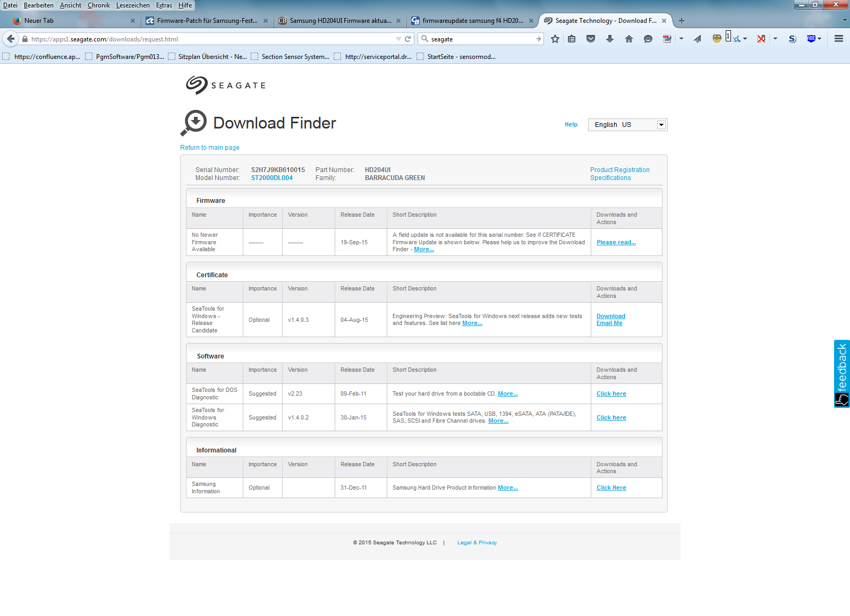Click the search engine magnifier icon
Screen dimensions: 850x616
point(424,39)
